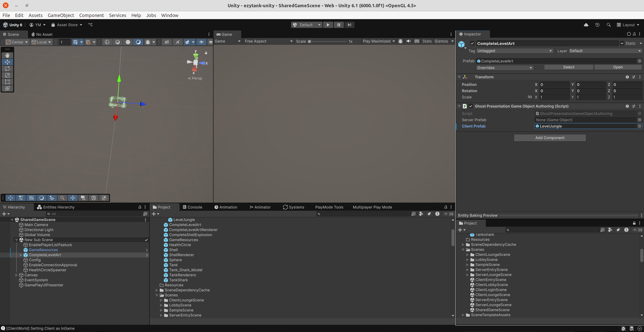Uncheck the New Sub Scene checkbox
This screenshot has width=644, height=332.
(147, 240)
